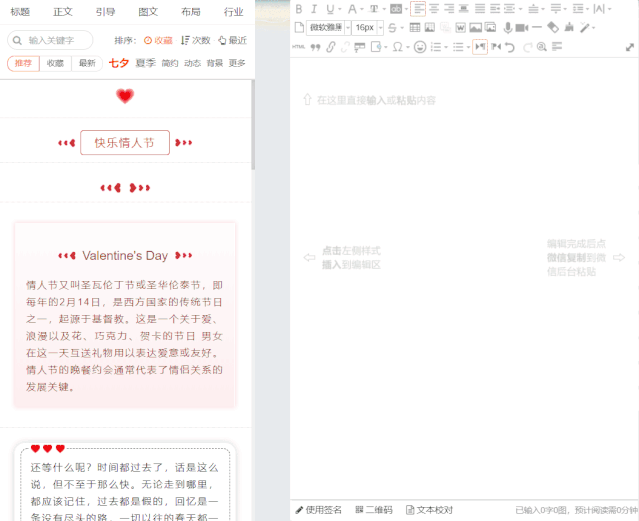639x521 pixels.
Task: Insert a blockquote
Action: pyautogui.click(x=315, y=47)
